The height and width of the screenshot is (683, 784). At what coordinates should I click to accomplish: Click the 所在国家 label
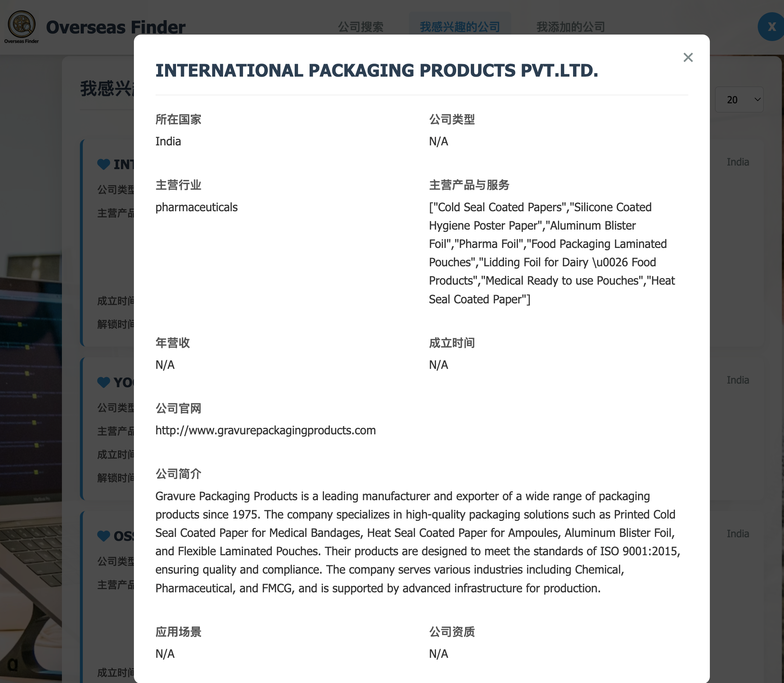pyautogui.click(x=178, y=119)
